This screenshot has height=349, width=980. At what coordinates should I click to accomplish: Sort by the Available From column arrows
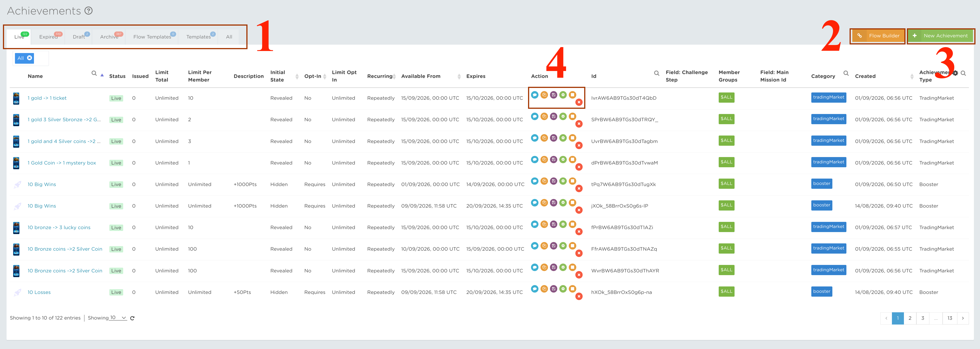tap(459, 77)
